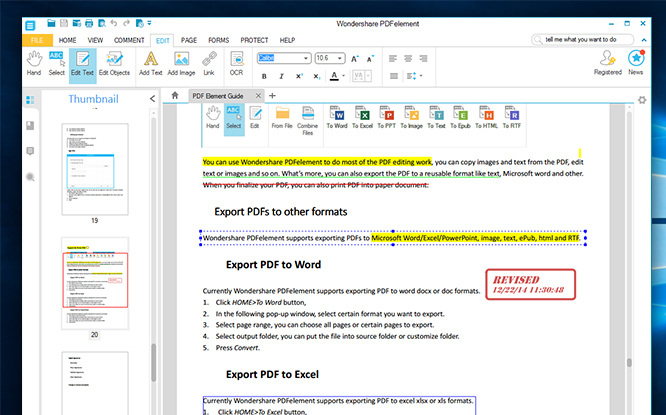Collapse the Thumbnail panel chevron
This screenshot has width=666, height=415.
click(x=152, y=99)
